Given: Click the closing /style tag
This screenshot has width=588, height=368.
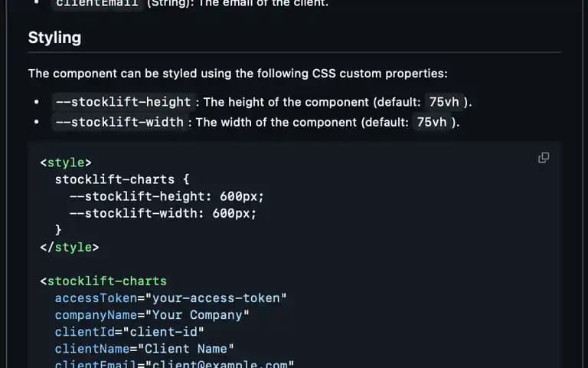Looking at the screenshot, I should pos(70,248).
